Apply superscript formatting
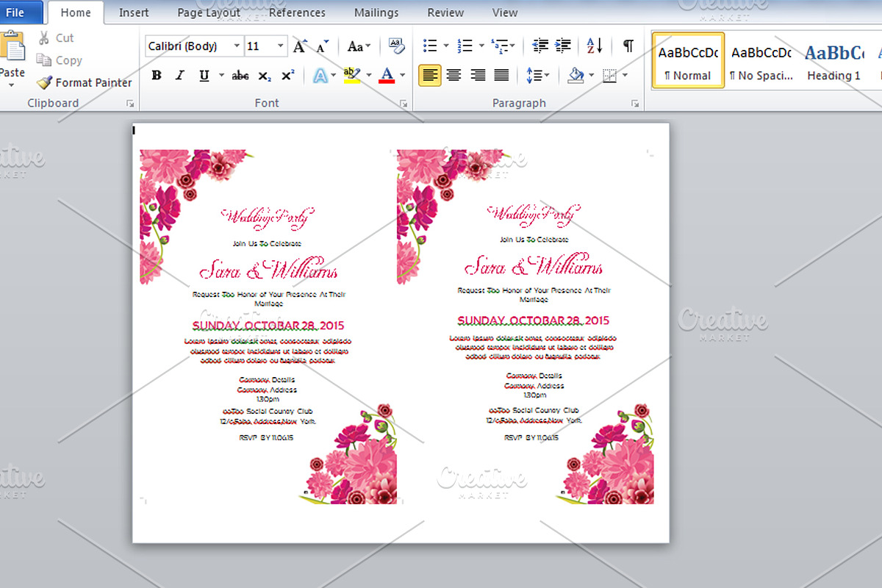The width and height of the screenshot is (882, 588). coord(288,76)
